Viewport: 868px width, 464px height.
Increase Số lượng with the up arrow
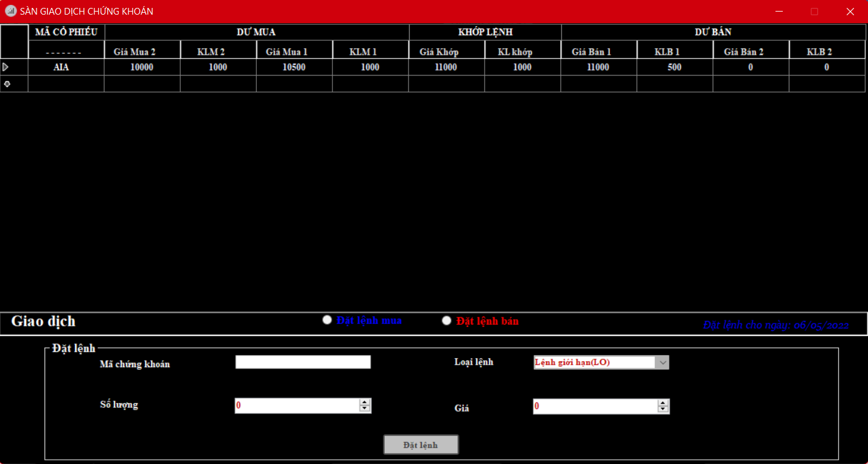click(365, 402)
